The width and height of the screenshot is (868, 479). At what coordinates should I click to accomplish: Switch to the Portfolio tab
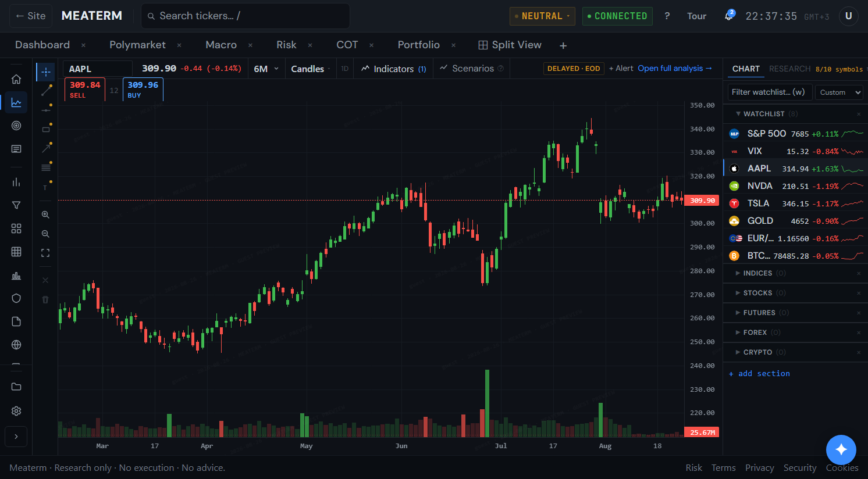click(x=418, y=45)
